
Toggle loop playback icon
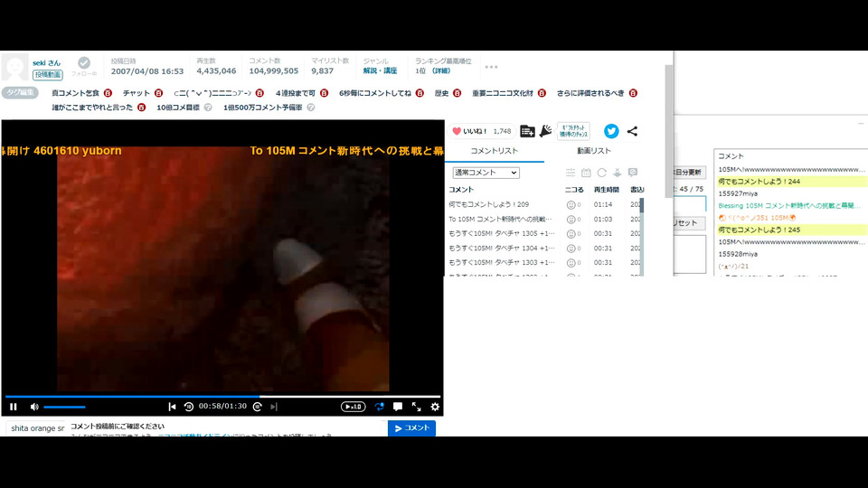(x=379, y=407)
